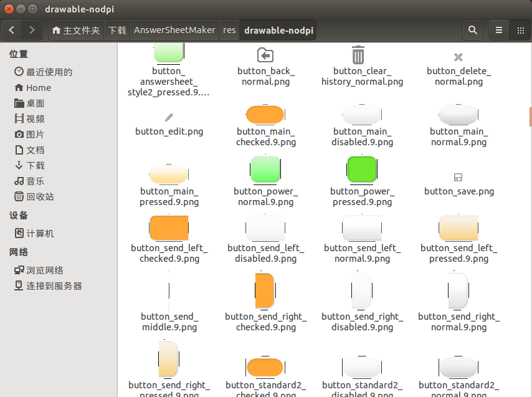Navigate to 下载 in the path bar
Viewport: 532px width, 397px height.
click(x=117, y=30)
